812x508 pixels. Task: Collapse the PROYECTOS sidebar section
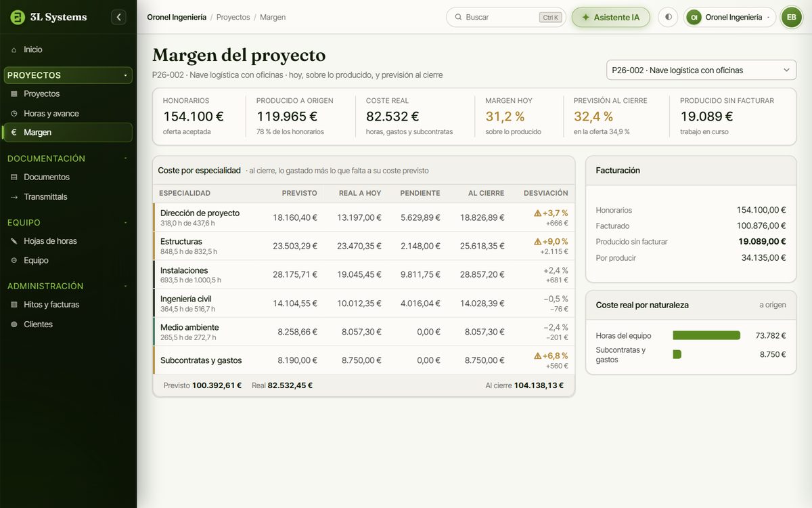coord(68,75)
